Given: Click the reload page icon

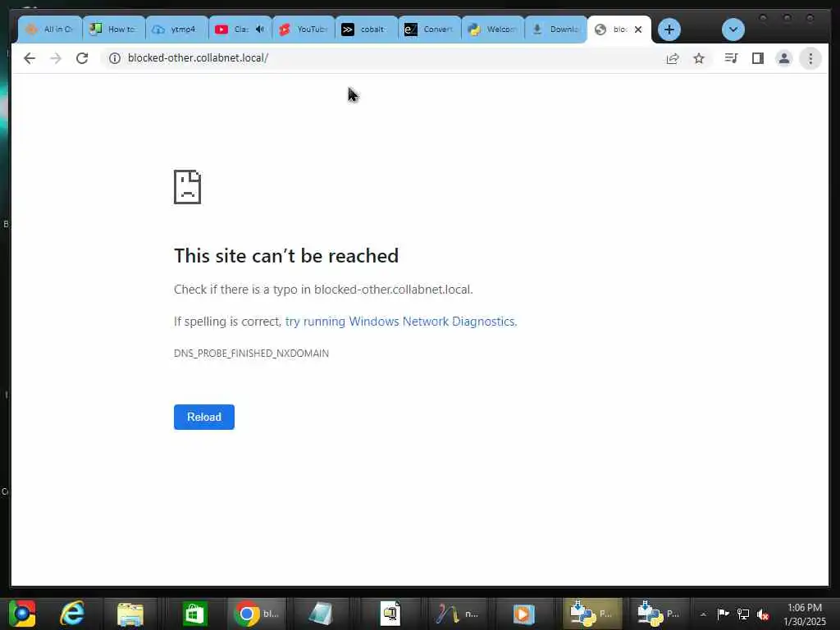Looking at the screenshot, I should pos(82,58).
